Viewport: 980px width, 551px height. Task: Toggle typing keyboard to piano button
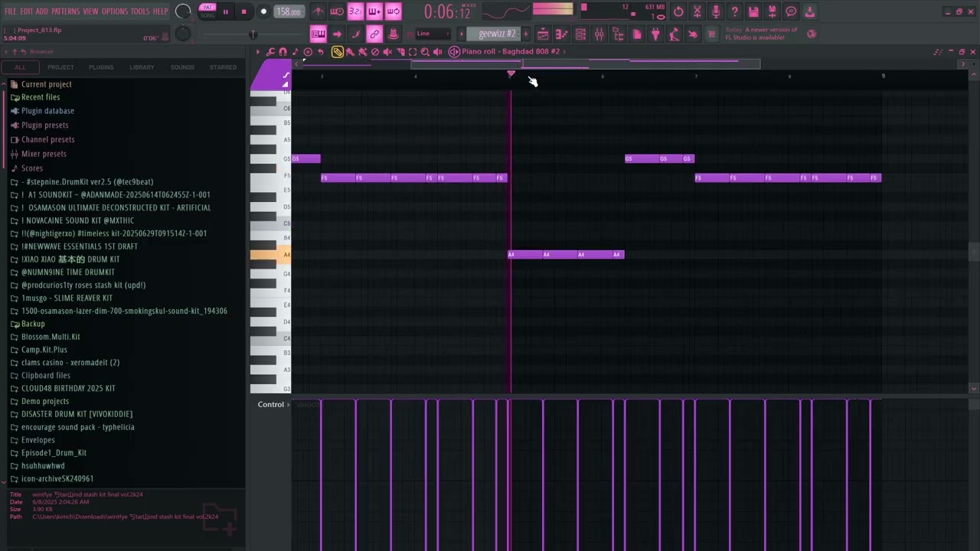318,34
